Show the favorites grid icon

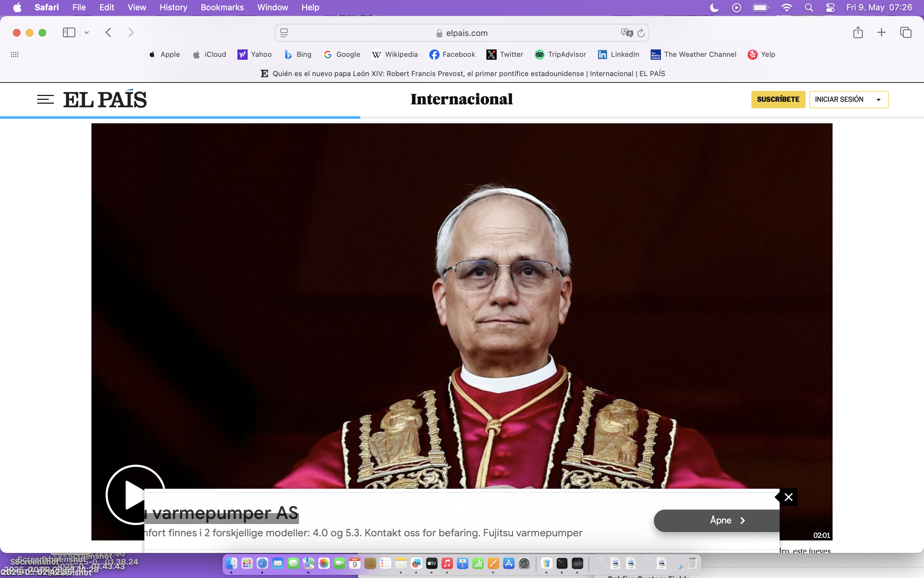(14, 54)
